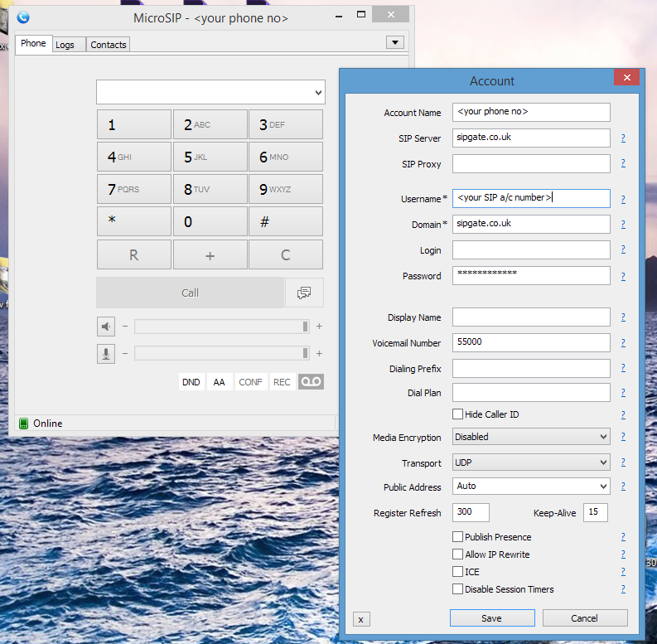Mute the microphone icon button
This screenshot has height=644, width=657.
pos(106,353)
